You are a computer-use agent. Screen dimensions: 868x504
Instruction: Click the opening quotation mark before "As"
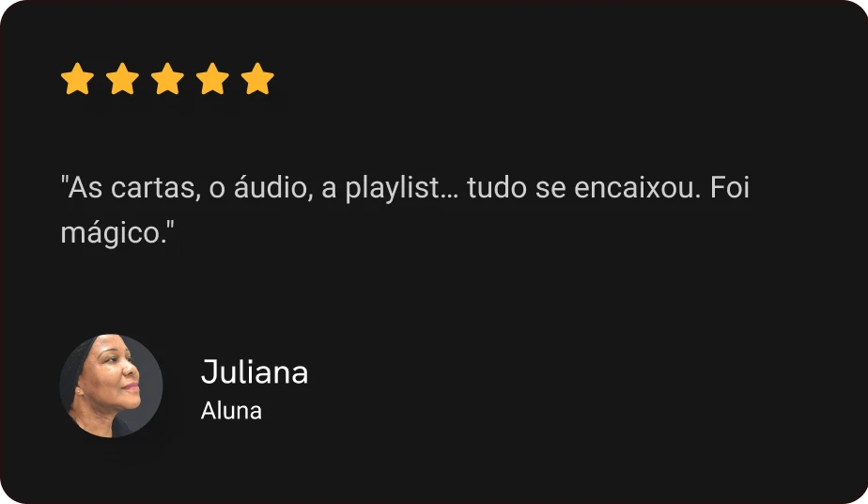(64, 180)
